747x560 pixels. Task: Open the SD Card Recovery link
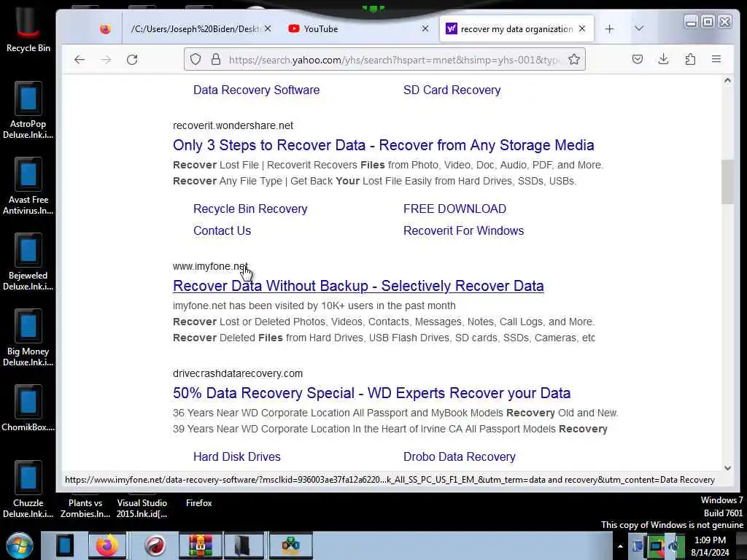pos(452,90)
